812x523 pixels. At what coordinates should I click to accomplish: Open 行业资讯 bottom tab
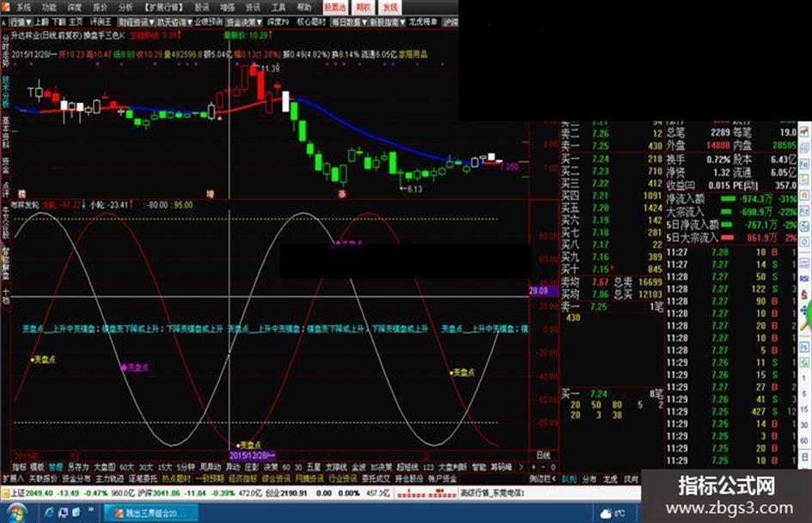343,479
